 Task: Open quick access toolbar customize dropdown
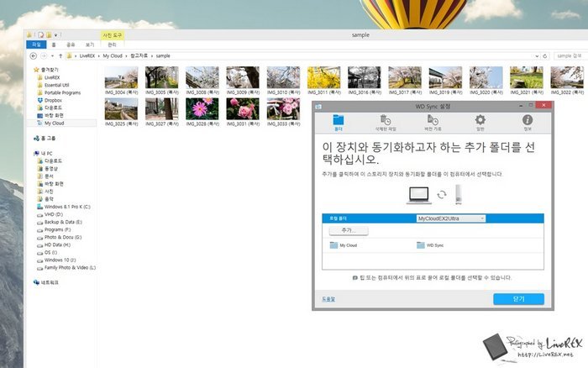click(x=56, y=35)
